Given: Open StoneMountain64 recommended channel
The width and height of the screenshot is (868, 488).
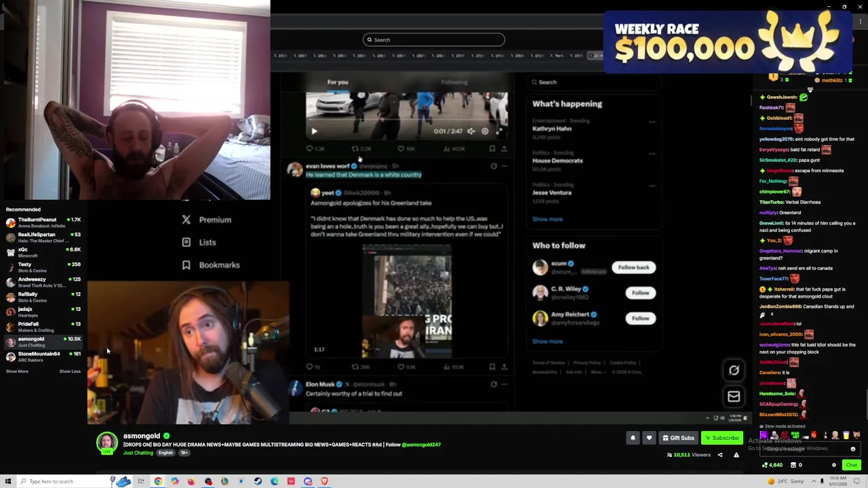Looking at the screenshot, I should pos(43,357).
